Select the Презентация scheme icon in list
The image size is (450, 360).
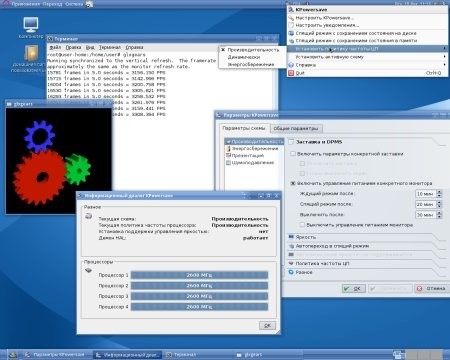(x=228, y=155)
